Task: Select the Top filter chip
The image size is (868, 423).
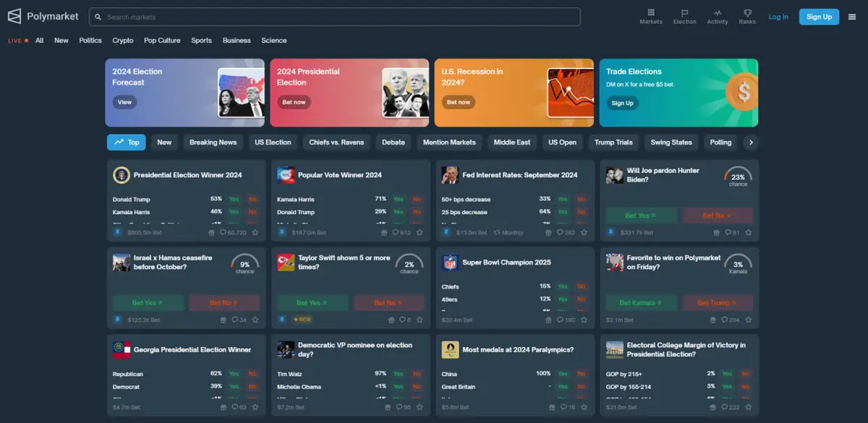Action: (127, 142)
